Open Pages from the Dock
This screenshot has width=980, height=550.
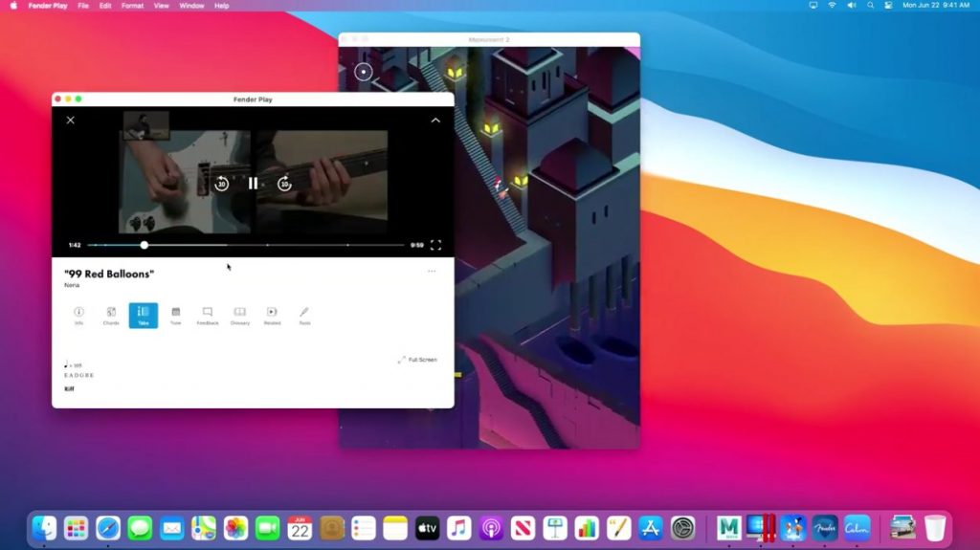coord(619,529)
